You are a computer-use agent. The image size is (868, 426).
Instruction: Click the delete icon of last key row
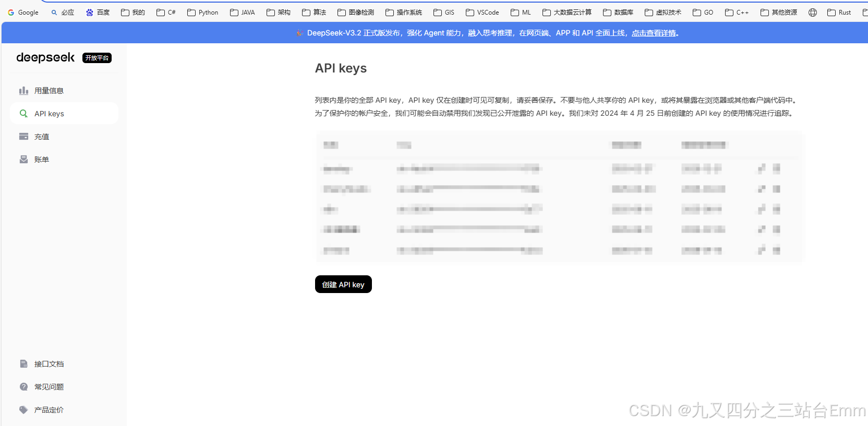click(x=776, y=250)
